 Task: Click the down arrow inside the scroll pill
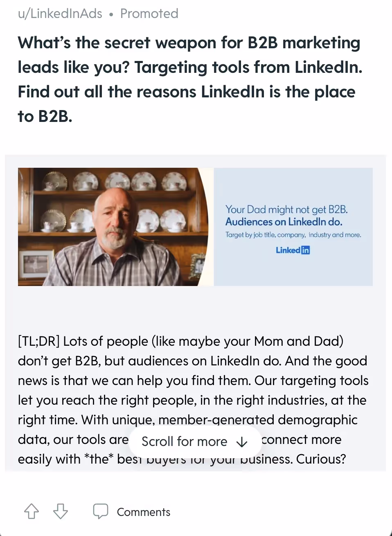242,442
